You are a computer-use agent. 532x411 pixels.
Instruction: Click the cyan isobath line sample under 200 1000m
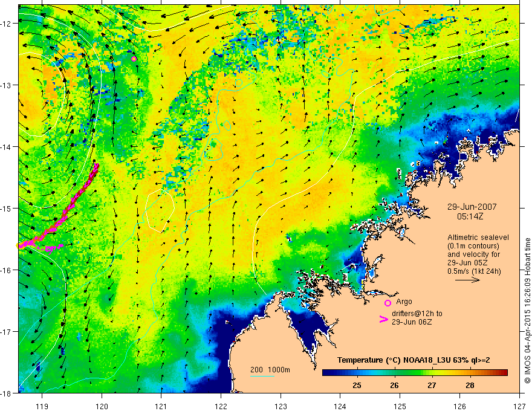coord(262,376)
